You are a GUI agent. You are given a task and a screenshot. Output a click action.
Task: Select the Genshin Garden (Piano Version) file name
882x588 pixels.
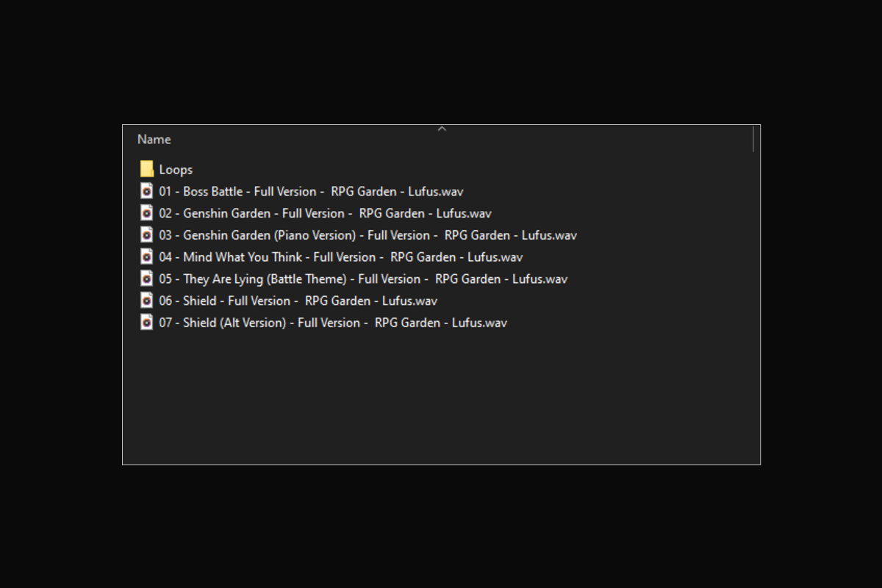tap(368, 236)
